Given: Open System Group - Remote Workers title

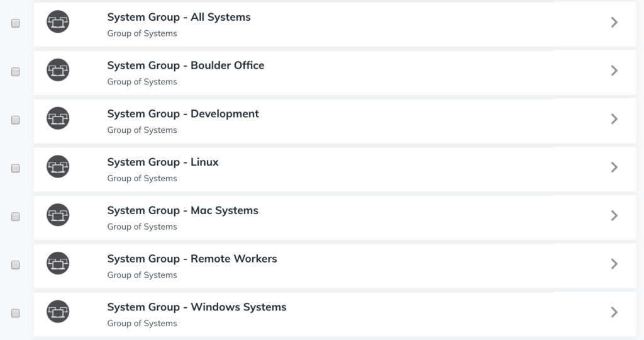Looking at the screenshot, I should pyautogui.click(x=192, y=259).
